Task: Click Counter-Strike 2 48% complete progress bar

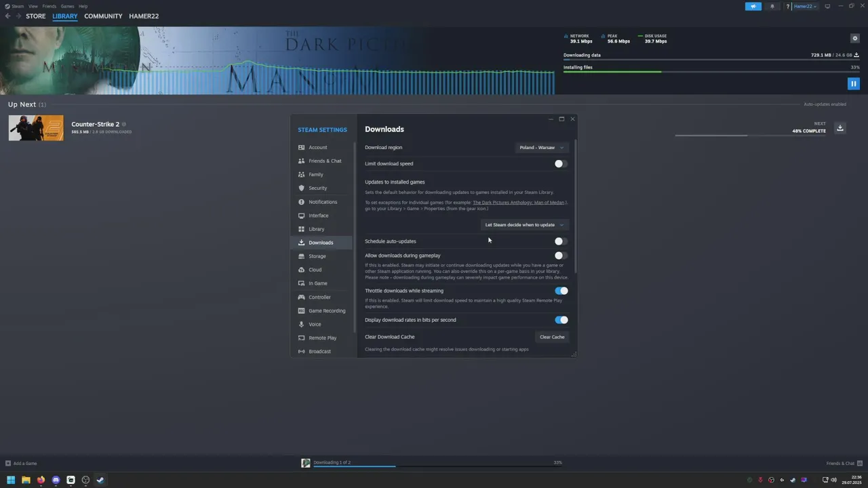Action: pyautogui.click(x=751, y=136)
